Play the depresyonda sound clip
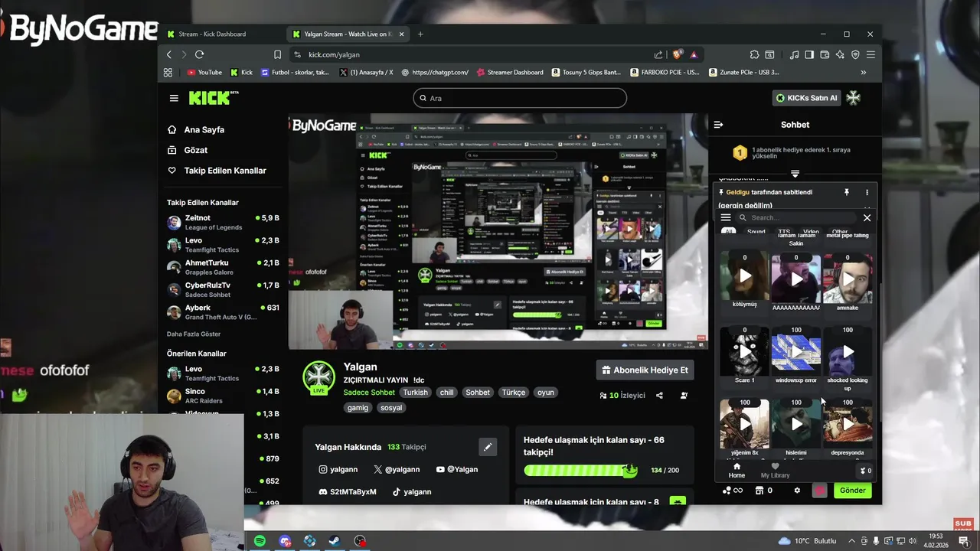 point(848,424)
